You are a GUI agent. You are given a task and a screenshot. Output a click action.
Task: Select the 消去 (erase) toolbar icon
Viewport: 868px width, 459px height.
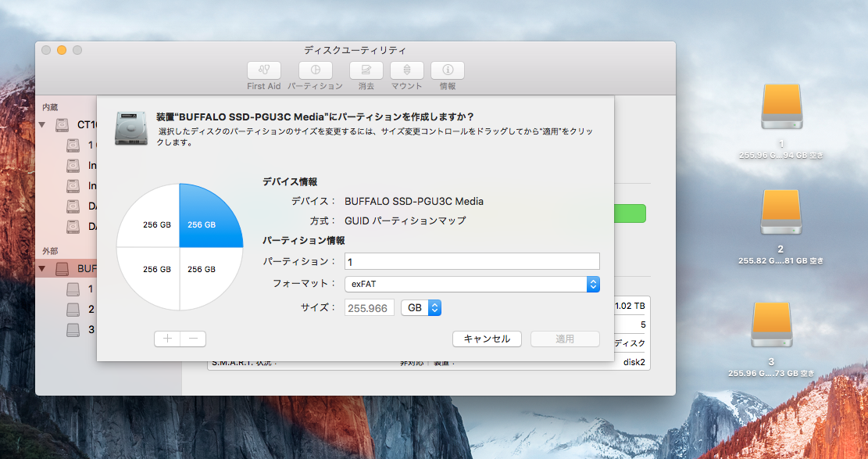[x=366, y=70]
